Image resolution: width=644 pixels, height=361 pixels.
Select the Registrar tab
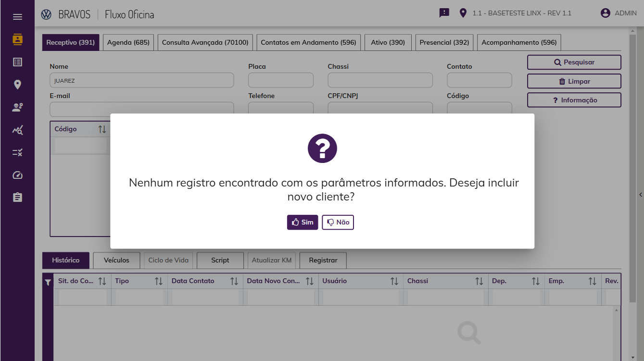click(323, 260)
